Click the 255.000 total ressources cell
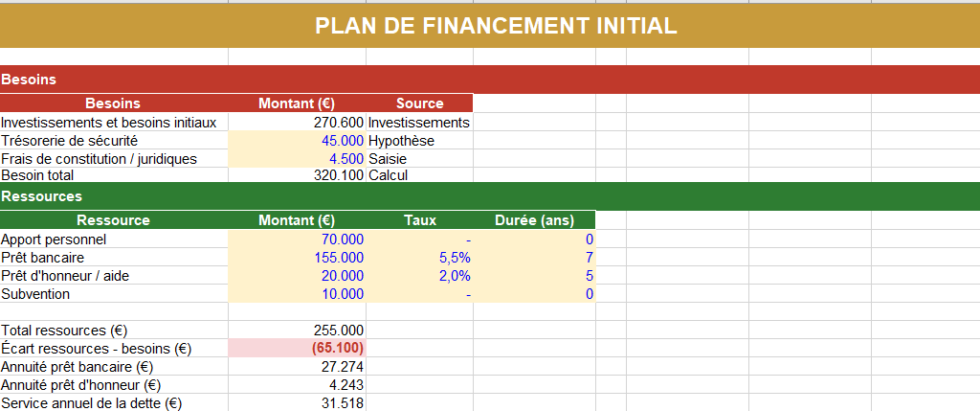This screenshot has width=980, height=411. [x=297, y=331]
